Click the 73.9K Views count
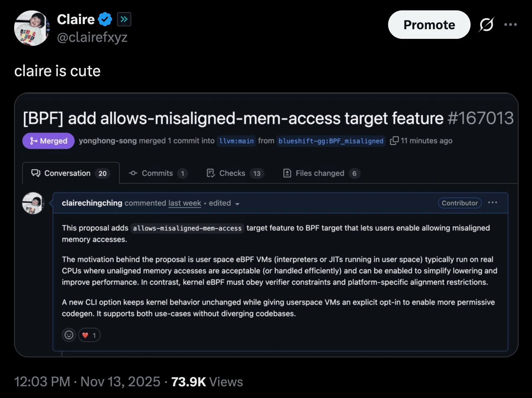Image resolution: width=532 pixels, height=398 pixels. coord(207,382)
